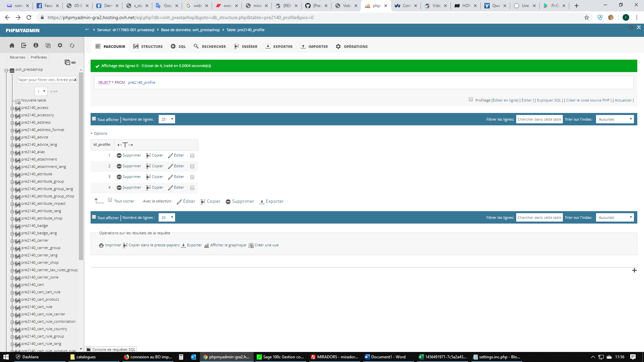Click the logout door icon
This screenshot has height=362, width=644.
[24, 46]
